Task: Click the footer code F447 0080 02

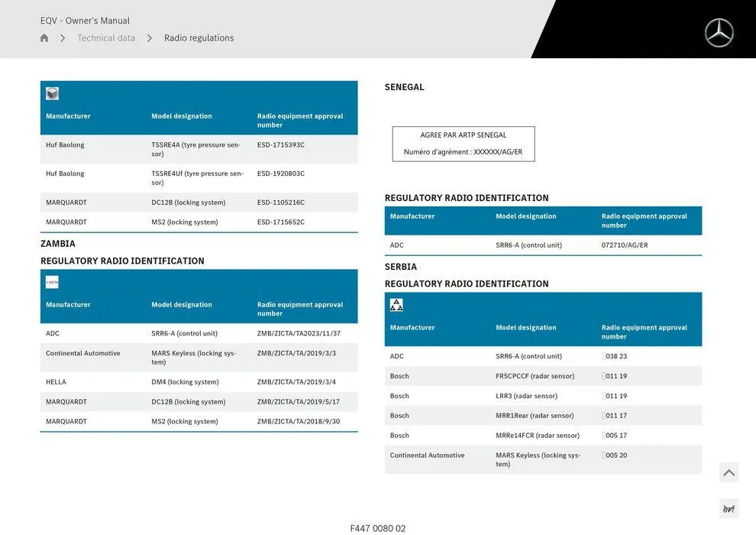Action: pyautogui.click(x=378, y=527)
